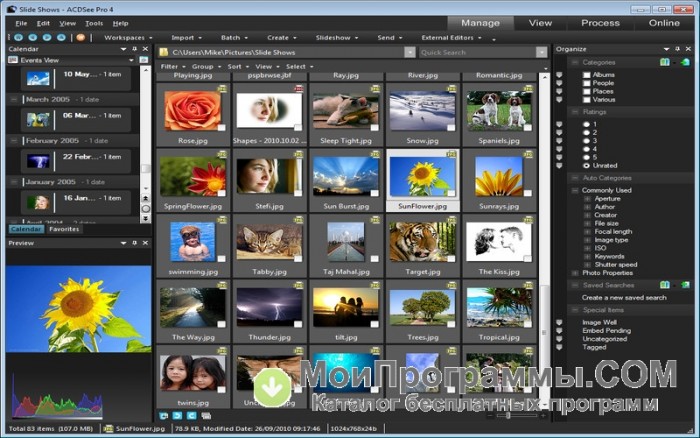Click the JPG badge on Rose.jpg thumbnail
The width and height of the screenshot is (700, 438).
[x=222, y=89]
